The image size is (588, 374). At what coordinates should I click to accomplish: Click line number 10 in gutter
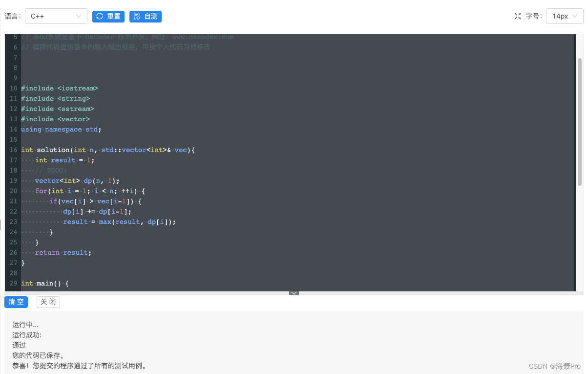pyautogui.click(x=13, y=88)
